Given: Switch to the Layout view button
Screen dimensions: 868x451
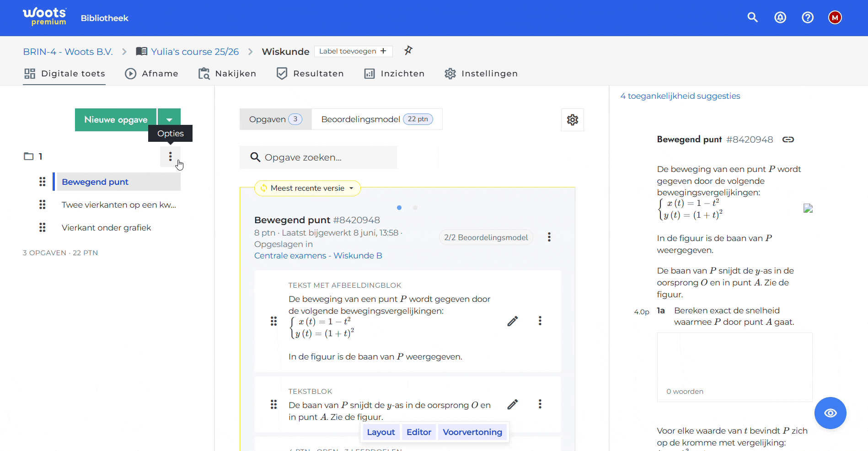Looking at the screenshot, I should (381, 432).
